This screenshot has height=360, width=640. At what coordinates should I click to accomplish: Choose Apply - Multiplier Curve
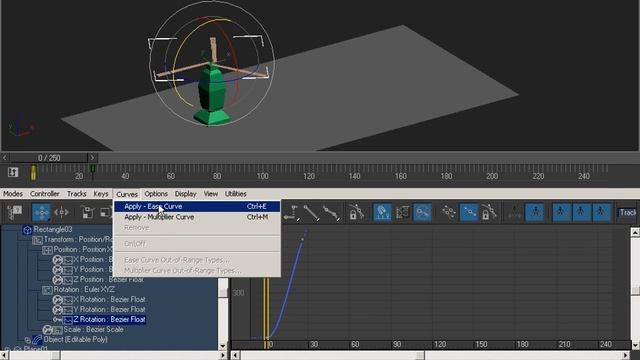(x=197, y=217)
